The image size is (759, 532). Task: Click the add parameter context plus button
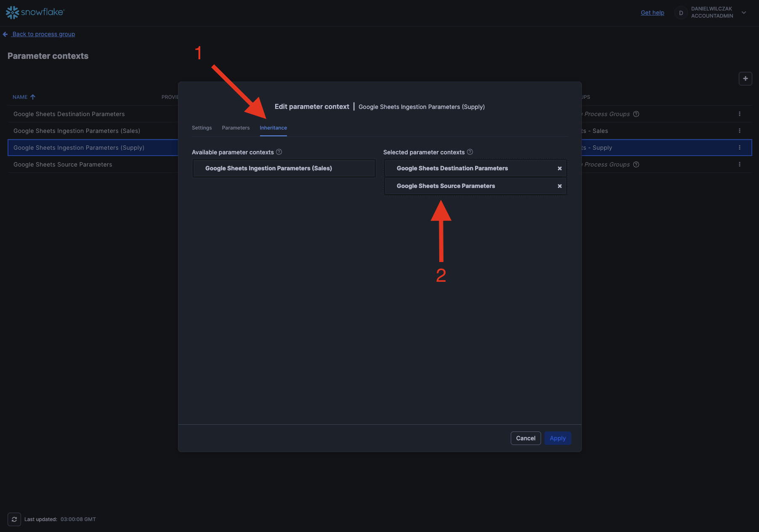tap(745, 79)
